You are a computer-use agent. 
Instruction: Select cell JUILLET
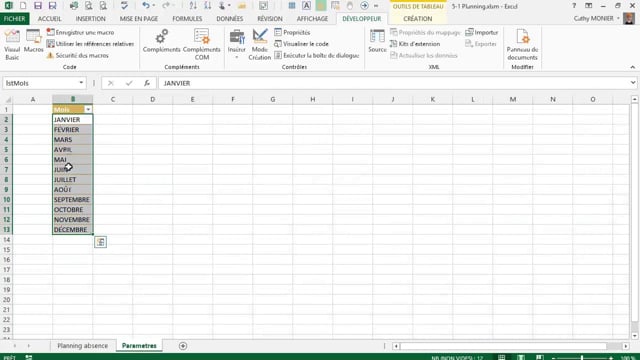pyautogui.click(x=73, y=180)
